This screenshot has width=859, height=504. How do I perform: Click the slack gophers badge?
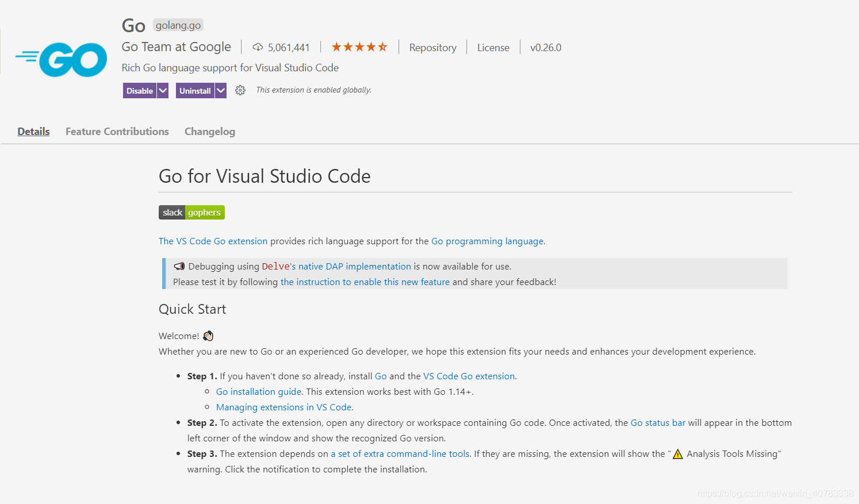point(191,212)
